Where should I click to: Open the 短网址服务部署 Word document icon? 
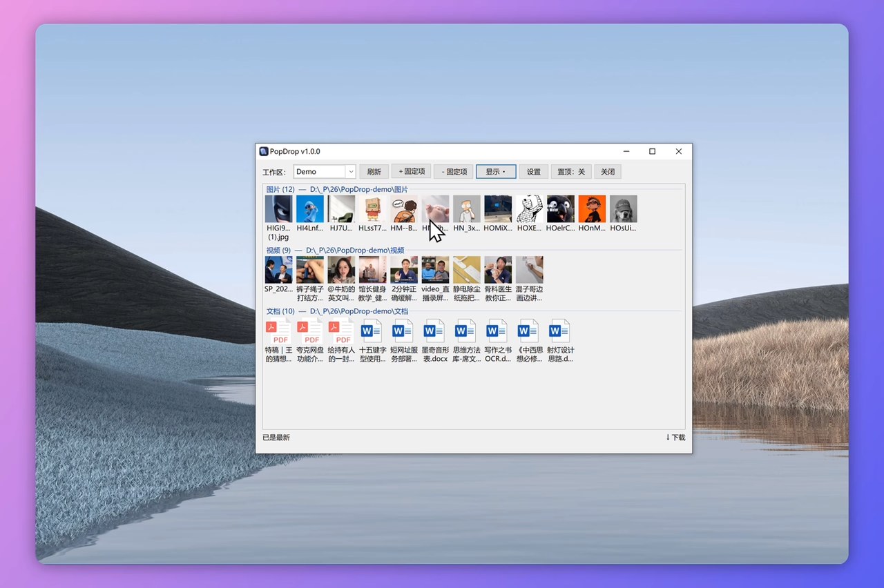pos(403,332)
